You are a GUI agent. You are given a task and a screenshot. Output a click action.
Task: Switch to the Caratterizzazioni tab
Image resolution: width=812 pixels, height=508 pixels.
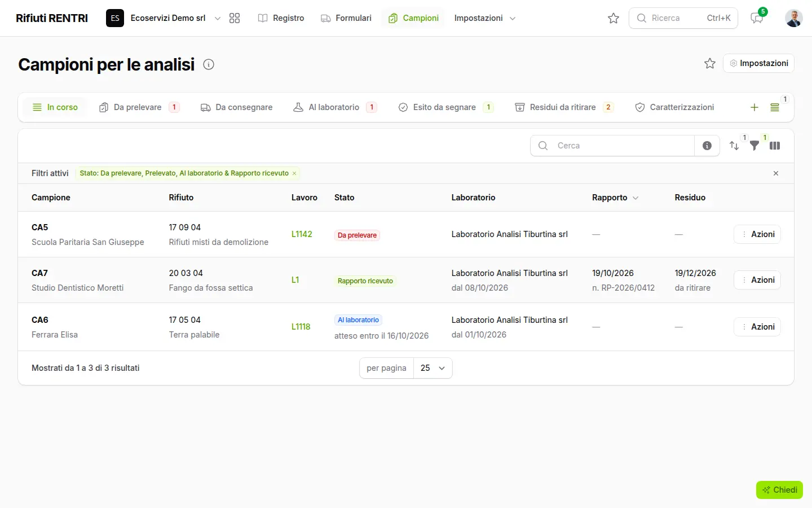point(674,107)
